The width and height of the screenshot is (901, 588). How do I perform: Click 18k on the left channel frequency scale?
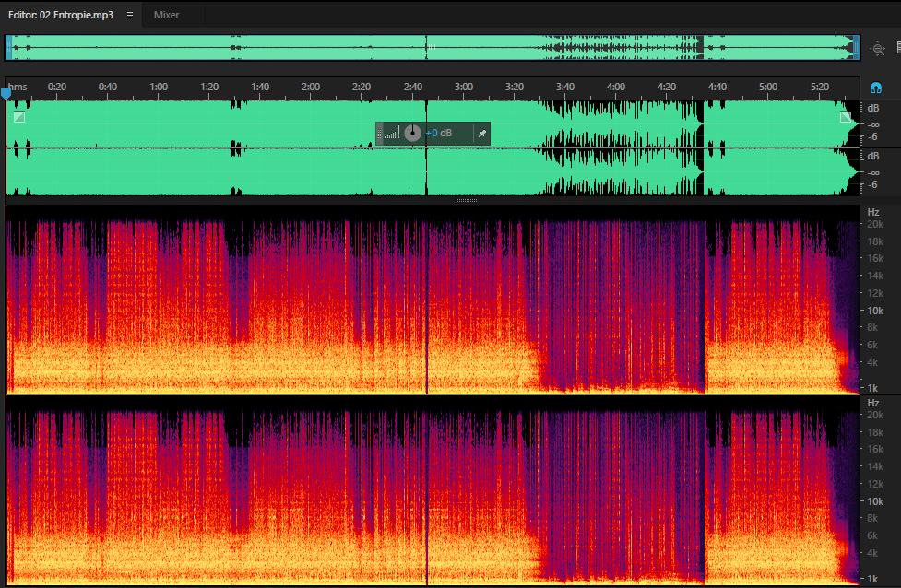[x=874, y=241]
